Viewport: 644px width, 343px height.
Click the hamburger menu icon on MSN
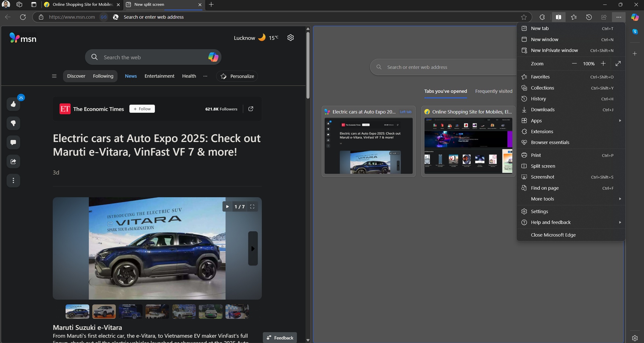coord(54,76)
